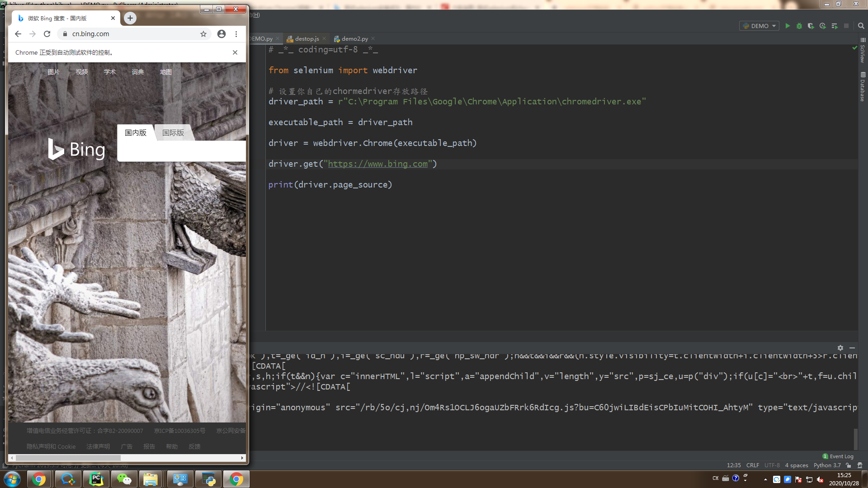Select the 国内版 Bing tab
The width and height of the screenshot is (868, 488).
click(x=136, y=133)
